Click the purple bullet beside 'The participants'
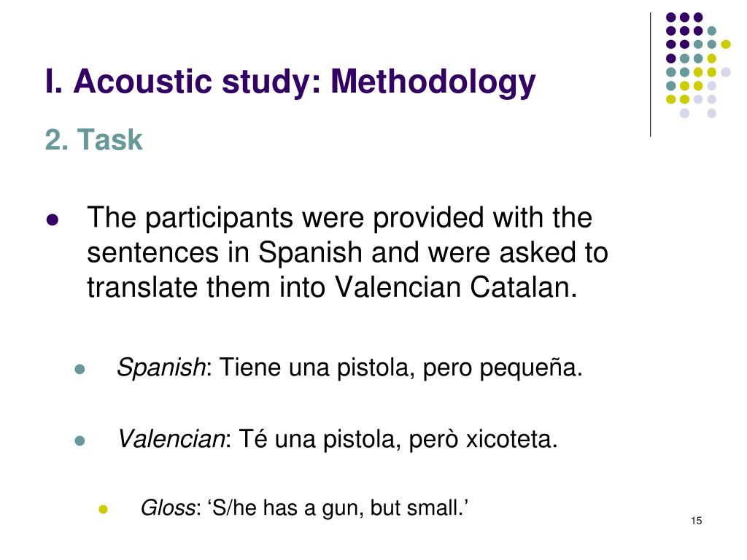The image size is (747, 560). click(x=53, y=219)
